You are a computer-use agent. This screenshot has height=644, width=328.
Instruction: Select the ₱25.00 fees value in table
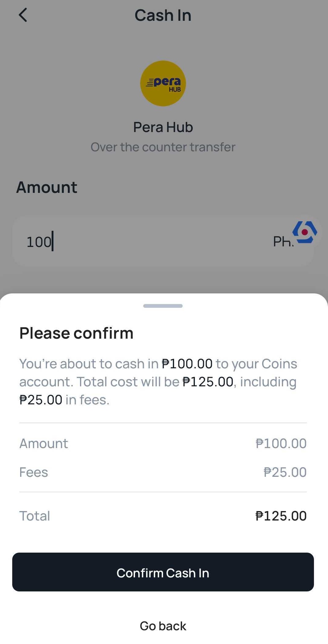[285, 472]
